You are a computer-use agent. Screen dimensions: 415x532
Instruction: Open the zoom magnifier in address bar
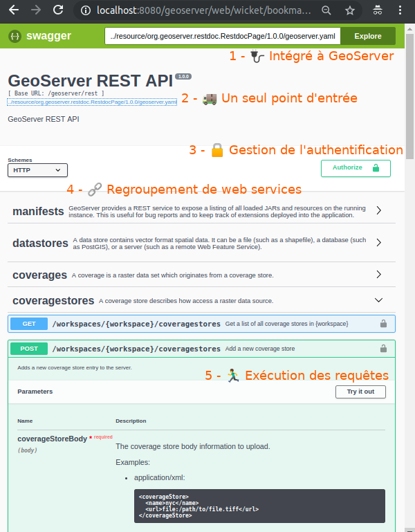click(x=326, y=10)
